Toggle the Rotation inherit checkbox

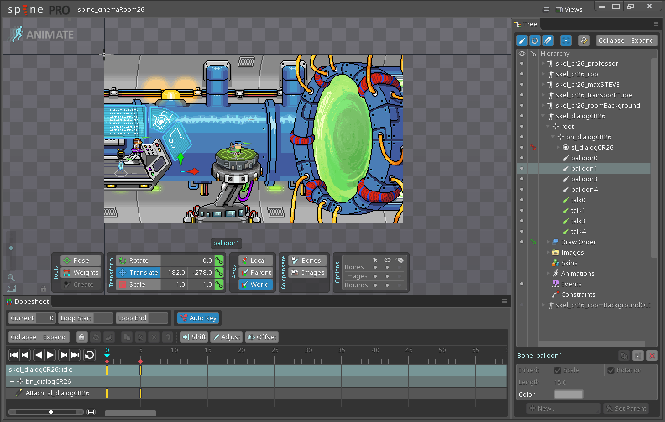(611, 370)
